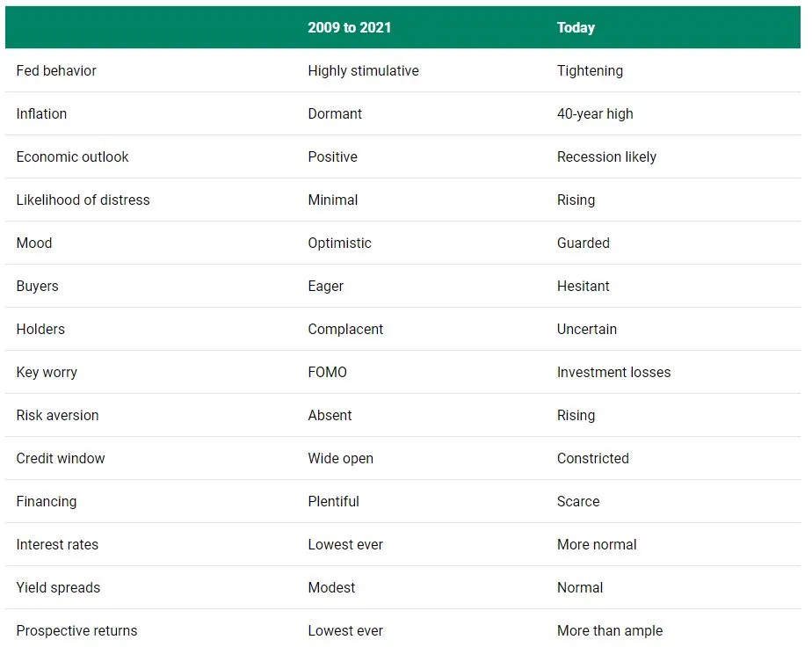812x669 pixels.
Task: Click the 'More than ample' cell
Action: 610,630
